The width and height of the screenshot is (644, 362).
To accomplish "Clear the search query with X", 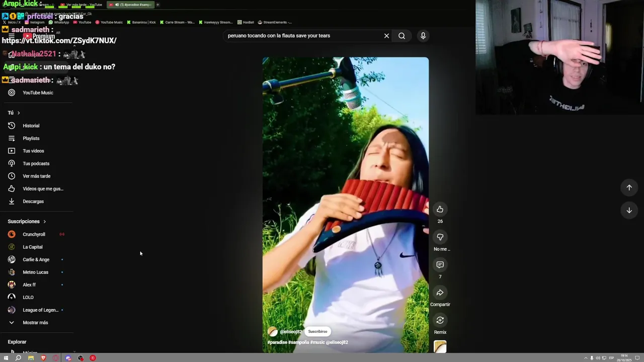I will pos(386,36).
